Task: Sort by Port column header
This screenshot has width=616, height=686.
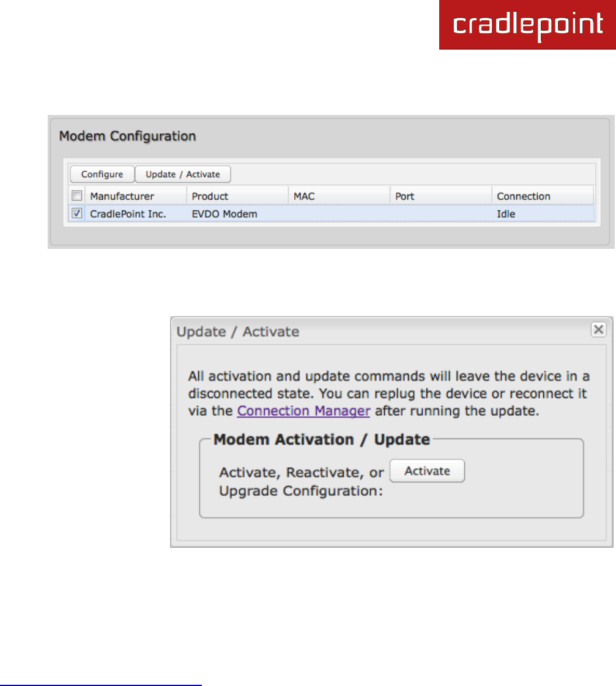Action: click(x=440, y=196)
